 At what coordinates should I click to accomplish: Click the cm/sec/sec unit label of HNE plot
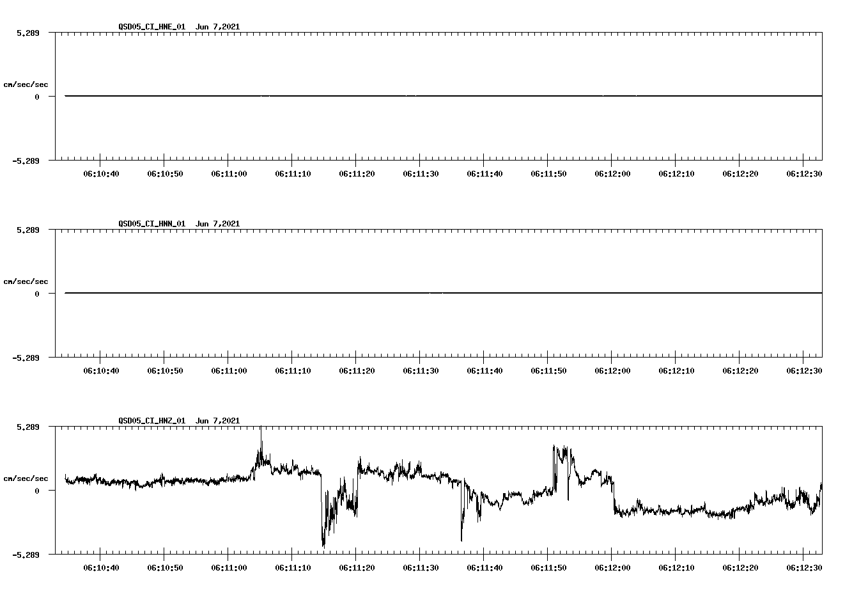(26, 84)
